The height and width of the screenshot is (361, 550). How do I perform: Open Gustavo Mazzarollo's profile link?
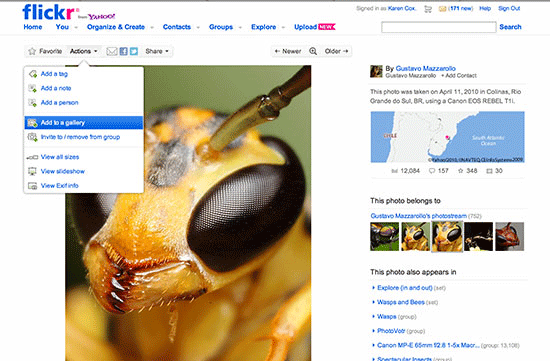(x=425, y=68)
